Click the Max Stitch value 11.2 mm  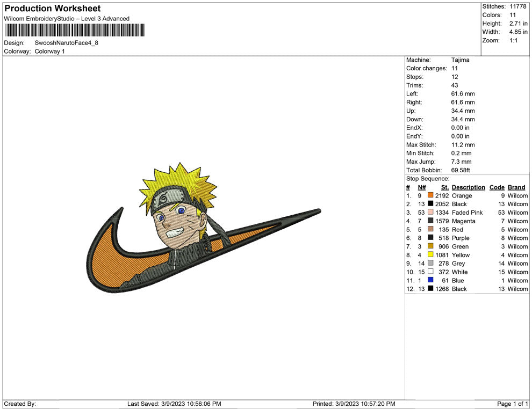(463, 145)
